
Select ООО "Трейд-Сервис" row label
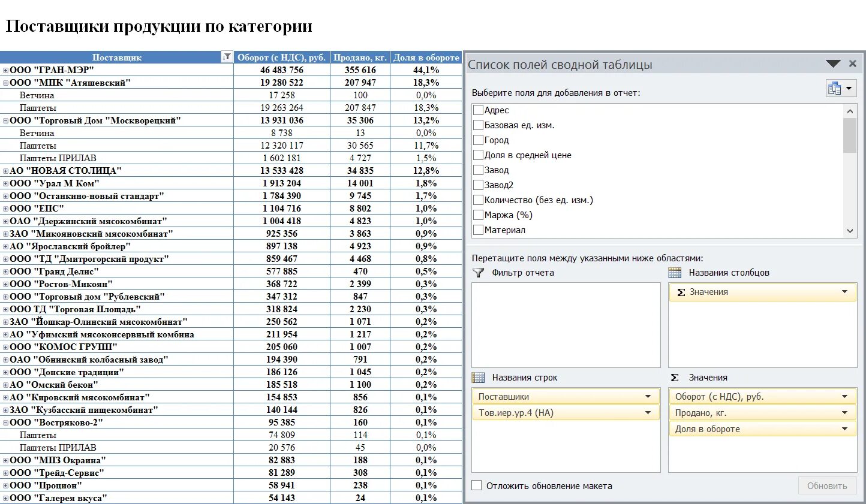click(x=57, y=473)
